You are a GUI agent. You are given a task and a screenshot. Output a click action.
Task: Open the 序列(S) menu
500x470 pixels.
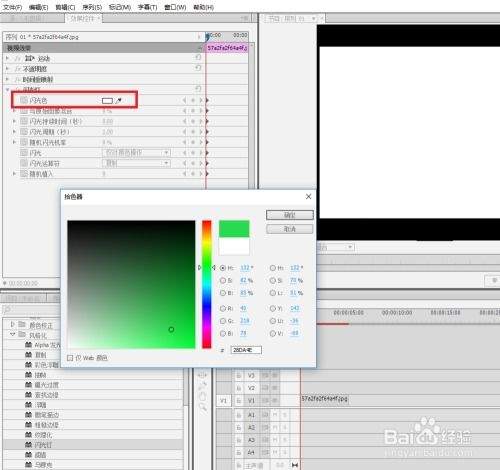pyautogui.click(x=92, y=7)
